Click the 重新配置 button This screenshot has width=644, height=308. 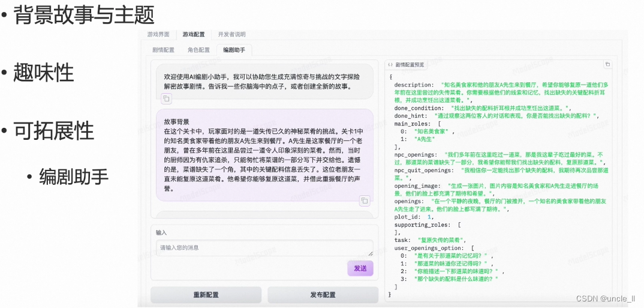pyautogui.click(x=206, y=295)
